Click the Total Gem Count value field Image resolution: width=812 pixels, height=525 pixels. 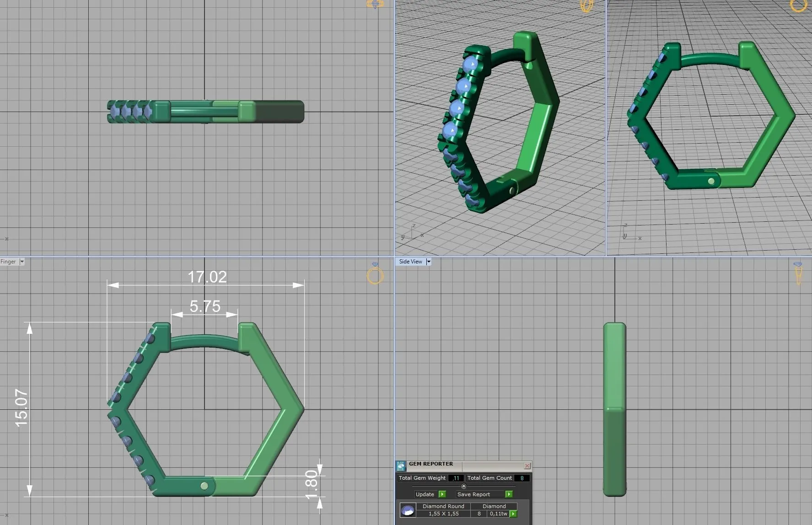522,478
